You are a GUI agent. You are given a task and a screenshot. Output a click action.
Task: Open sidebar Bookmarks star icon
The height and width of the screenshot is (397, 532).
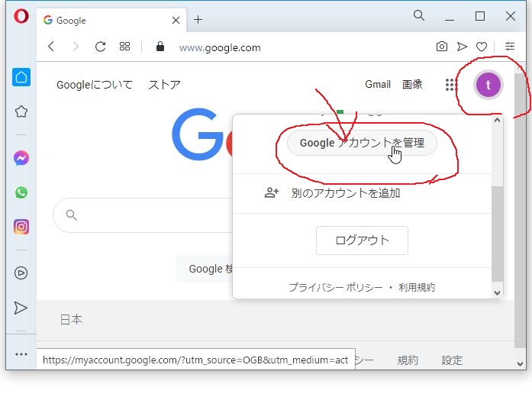[x=21, y=111]
